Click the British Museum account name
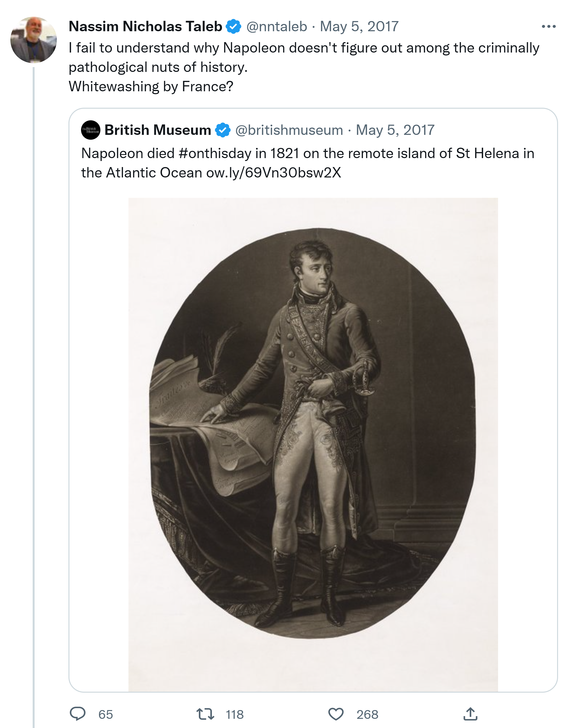The height and width of the screenshot is (728, 567). pos(157,130)
